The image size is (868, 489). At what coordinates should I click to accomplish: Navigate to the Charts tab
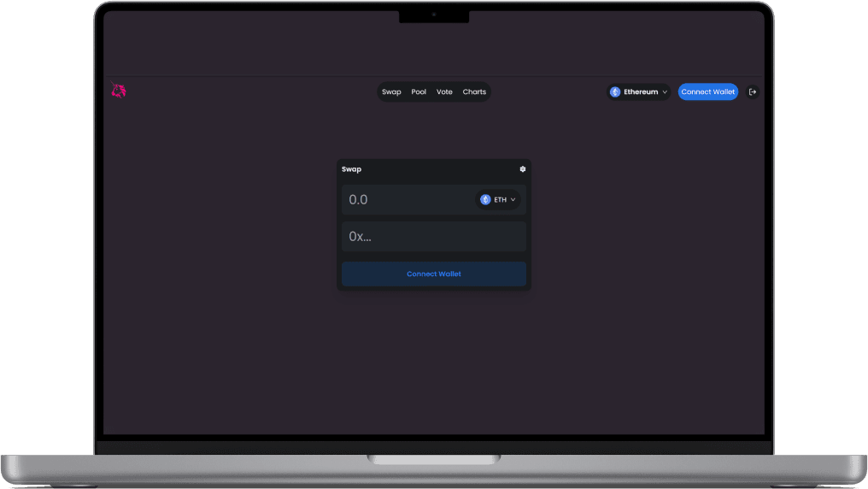pyautogui.click(x=474, y=92)
